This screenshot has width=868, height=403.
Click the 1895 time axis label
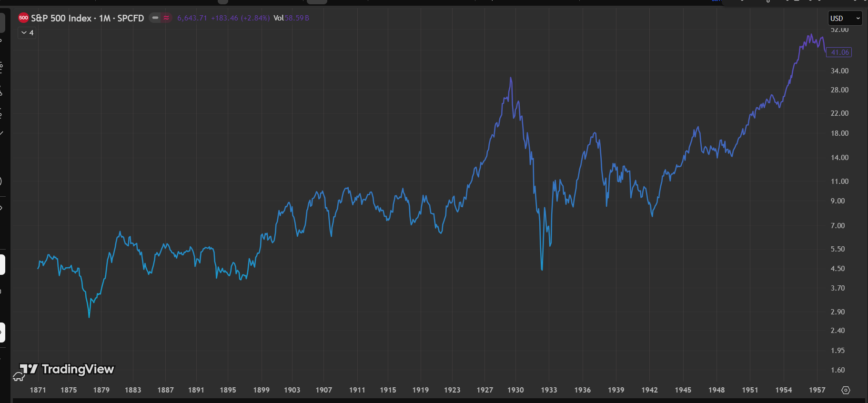click(228, 390)
